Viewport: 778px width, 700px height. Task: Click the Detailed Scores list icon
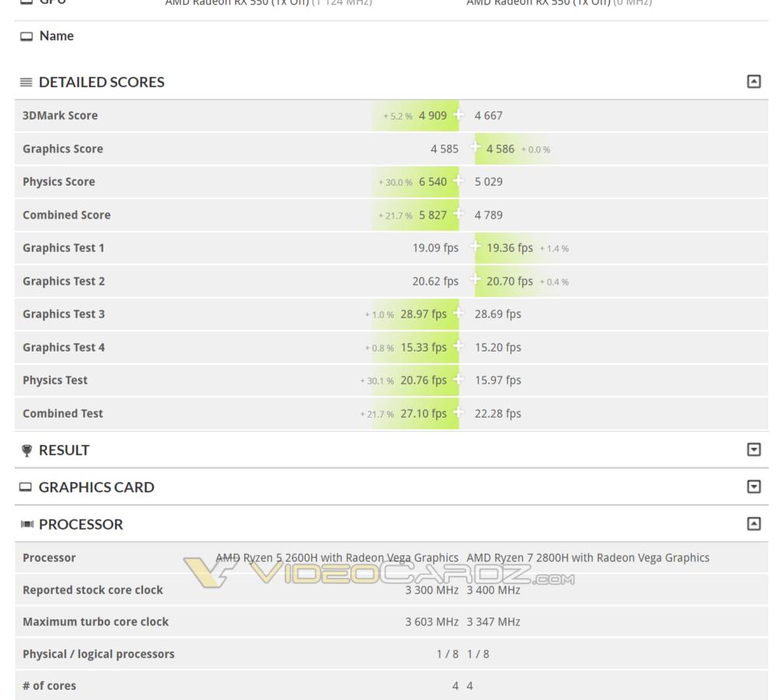pos(26,82)
